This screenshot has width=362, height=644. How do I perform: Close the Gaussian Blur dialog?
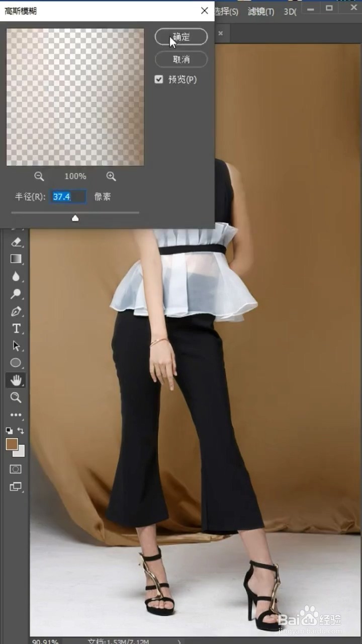(204, 11)
